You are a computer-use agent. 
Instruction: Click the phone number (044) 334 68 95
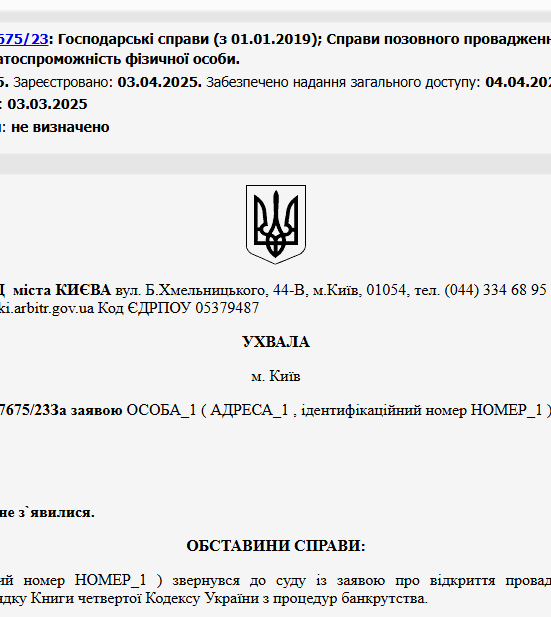pyautogui.click(x=496, y=290)
